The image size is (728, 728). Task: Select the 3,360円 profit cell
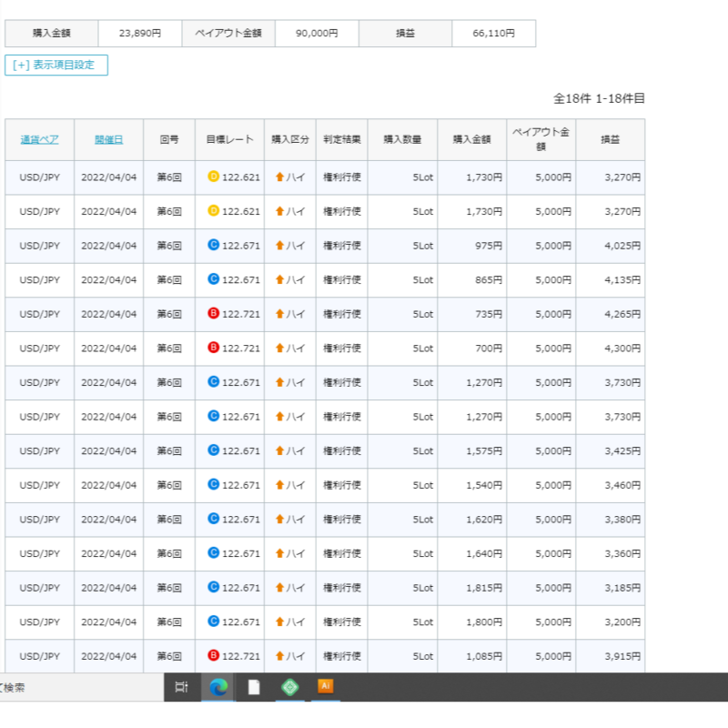(x=610, y=553)
